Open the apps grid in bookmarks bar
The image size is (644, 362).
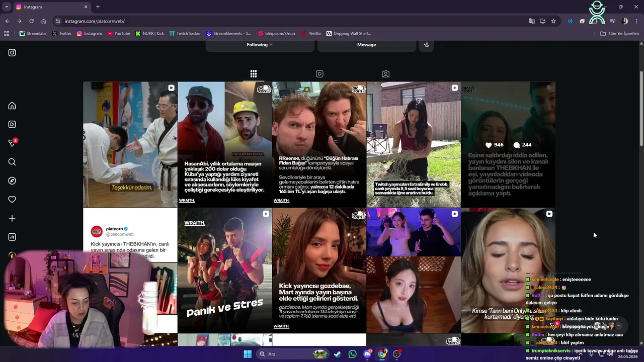click(x=7, y=34)
